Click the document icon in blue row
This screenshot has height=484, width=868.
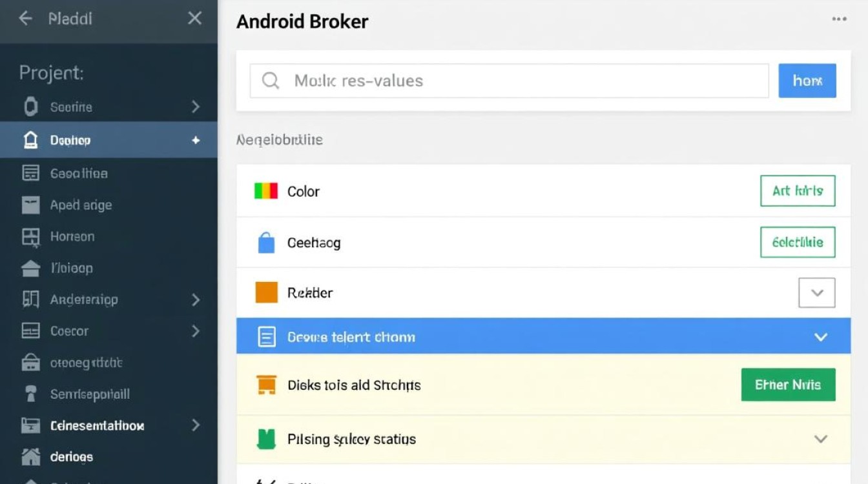coord(267,337)
